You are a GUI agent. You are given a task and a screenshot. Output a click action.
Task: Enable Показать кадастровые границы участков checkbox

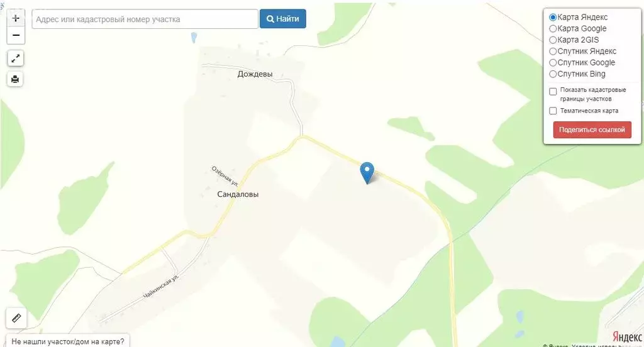coord(553,92)
